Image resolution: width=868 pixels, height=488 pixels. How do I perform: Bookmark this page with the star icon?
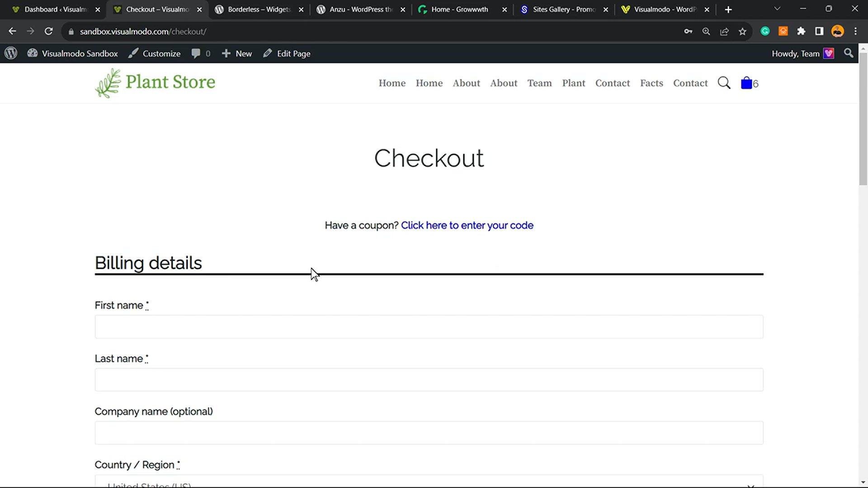tap(742, 31)
